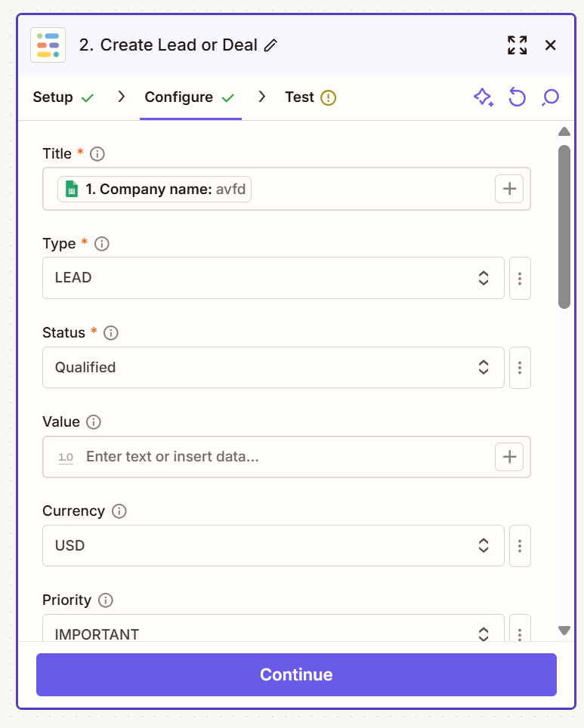Open the search magnifier icon

point(550,97)
